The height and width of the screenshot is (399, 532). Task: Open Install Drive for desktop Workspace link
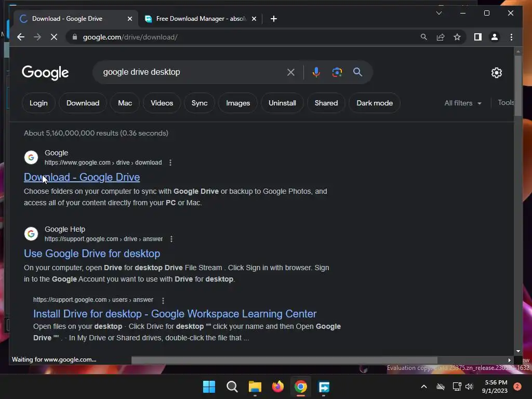coord(175,314)
